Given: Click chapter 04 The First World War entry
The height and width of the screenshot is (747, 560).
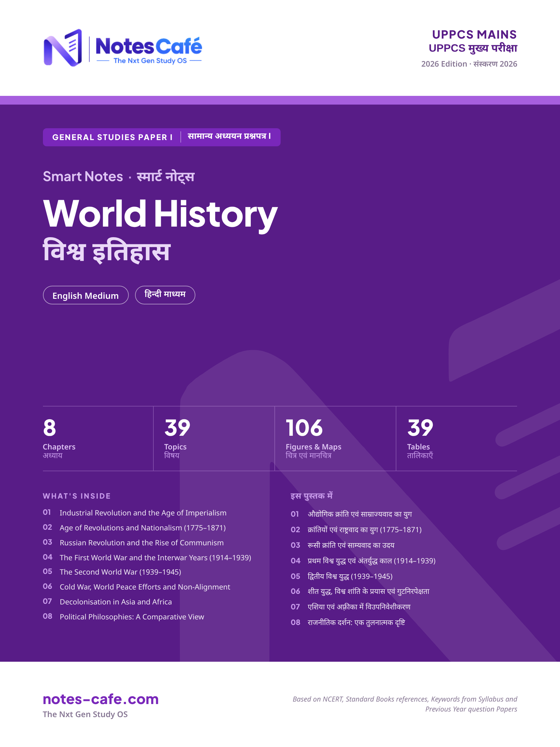Looking at the screenshot, I should pos(147,557).
